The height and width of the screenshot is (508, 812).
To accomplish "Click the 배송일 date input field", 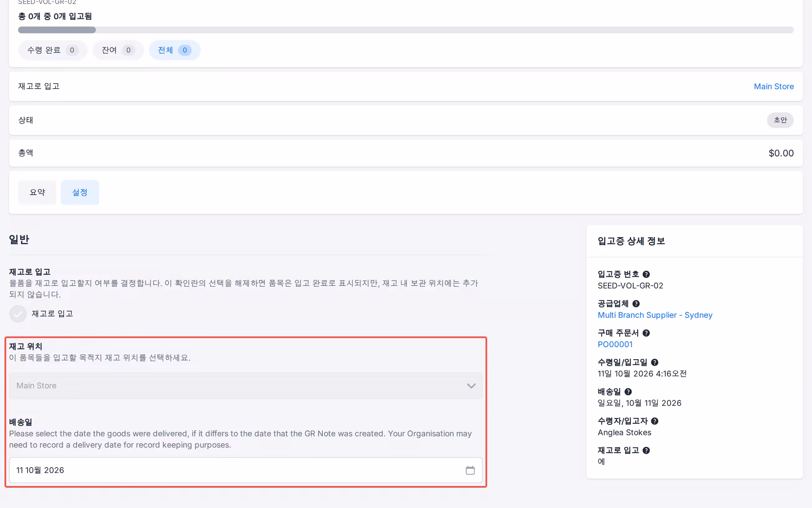I will (245, 470).
